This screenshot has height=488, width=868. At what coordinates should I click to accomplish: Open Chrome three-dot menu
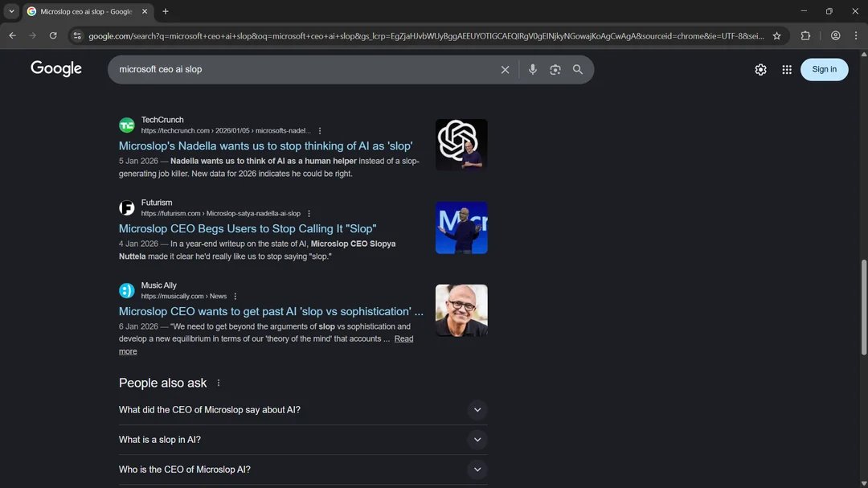[x=856, y=36]
